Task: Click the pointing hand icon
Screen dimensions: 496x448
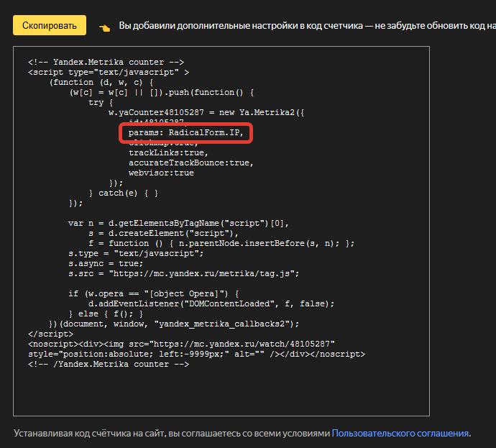Action: pyautogui.click(x=105, y=27)
